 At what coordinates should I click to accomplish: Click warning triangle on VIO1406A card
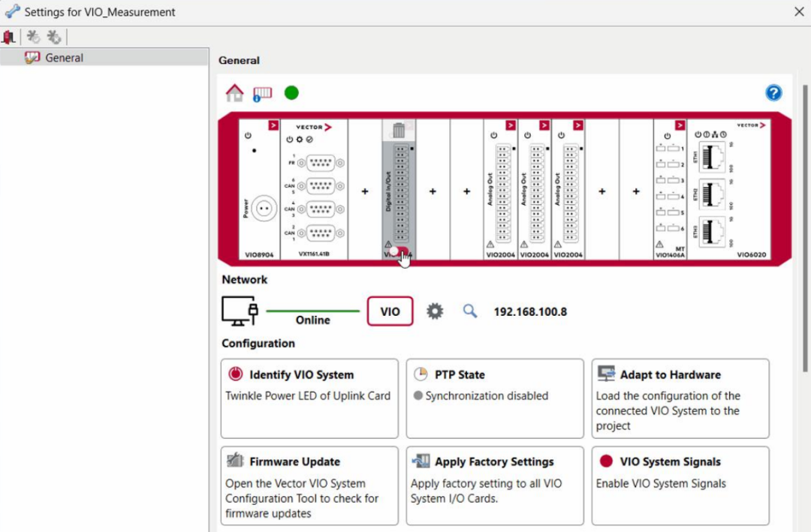659,244
